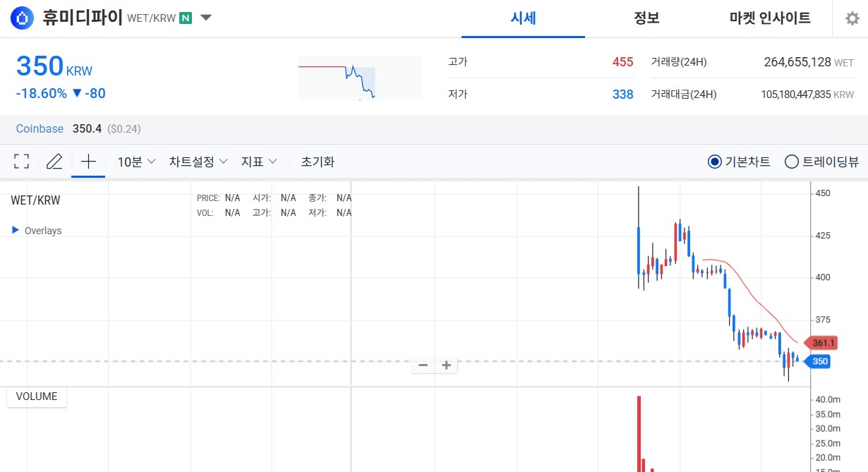This screenshot has height=472, width=868.
Task: Click the 휴미디파이 coin name heading
Action: pyautogui.click(x=83, y=17)
